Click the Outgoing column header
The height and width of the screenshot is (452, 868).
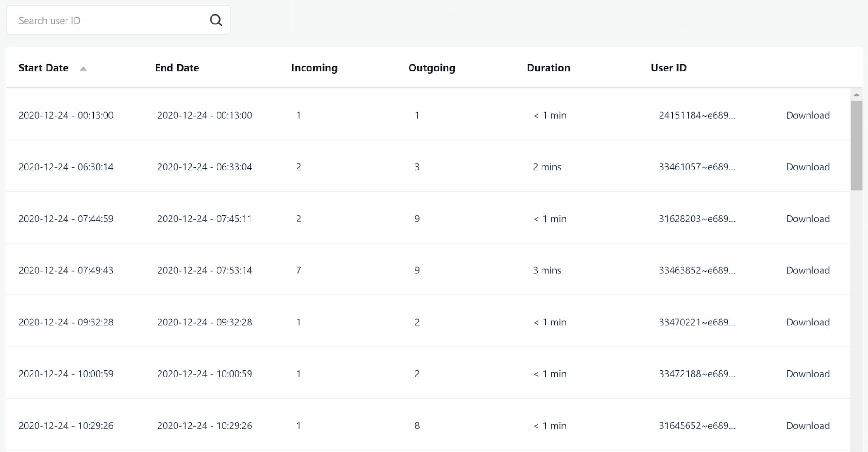click(x=432, y=68)
